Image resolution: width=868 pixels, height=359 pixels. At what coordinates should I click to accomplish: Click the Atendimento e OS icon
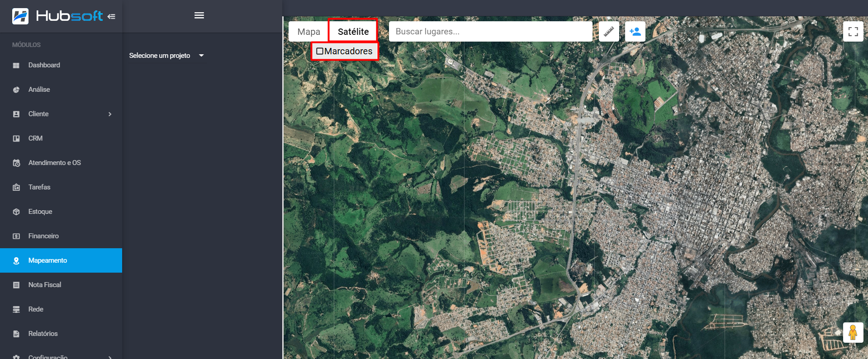(16, 163)
